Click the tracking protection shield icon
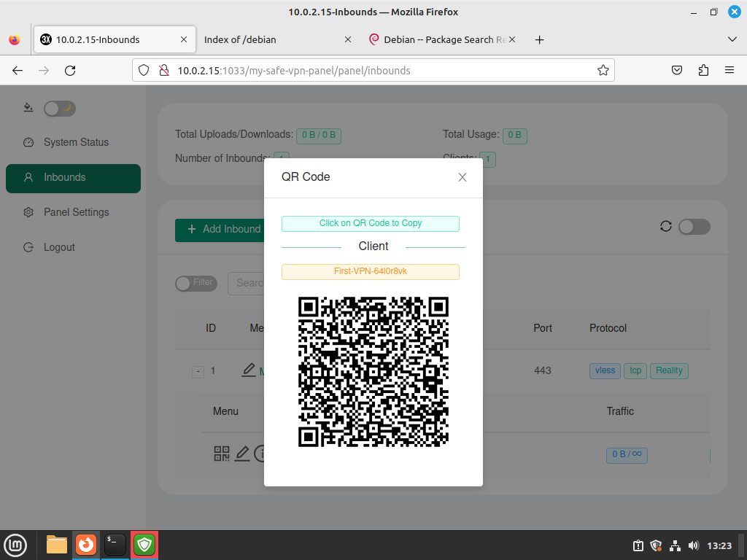Screen dimensions: 747x560 click(144, 71)
